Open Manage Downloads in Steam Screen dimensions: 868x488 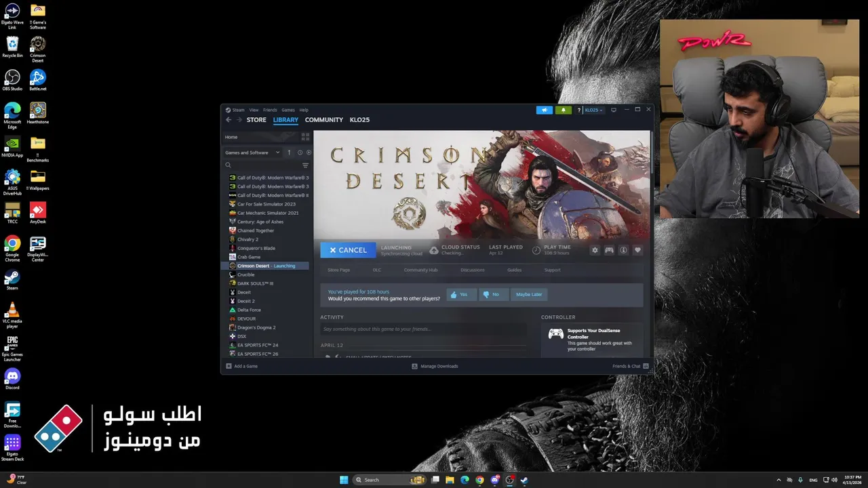pyautogui.click(x=435, y=366)
